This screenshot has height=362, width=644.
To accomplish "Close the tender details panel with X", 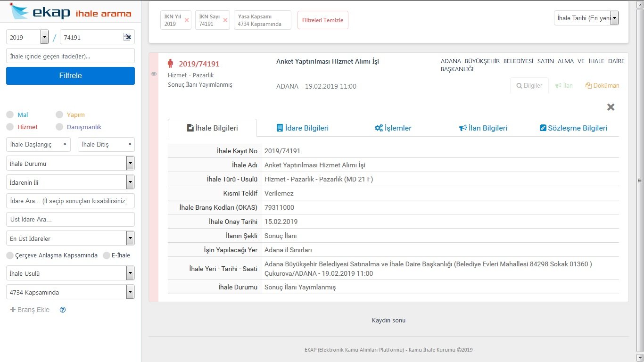I will (611, 107).
